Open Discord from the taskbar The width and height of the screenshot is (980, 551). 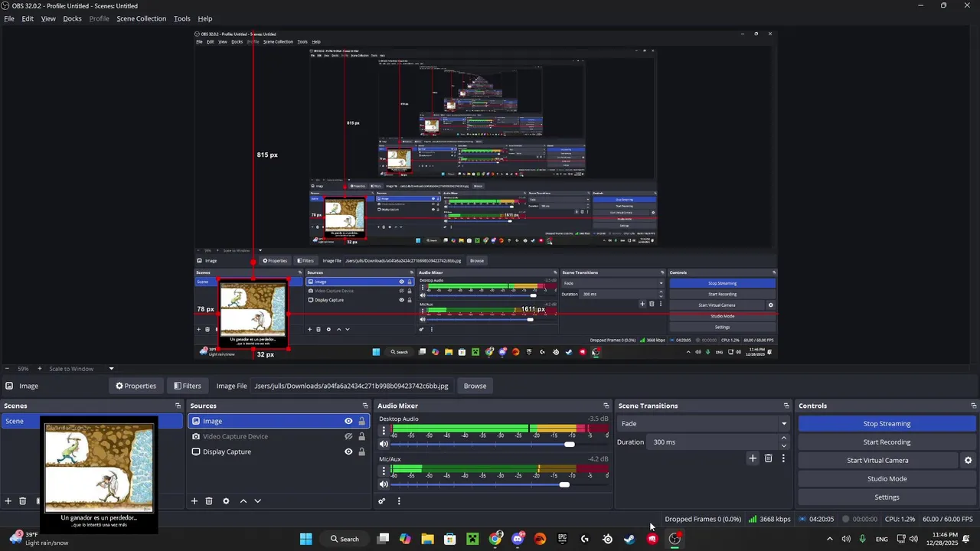[518, 539]
